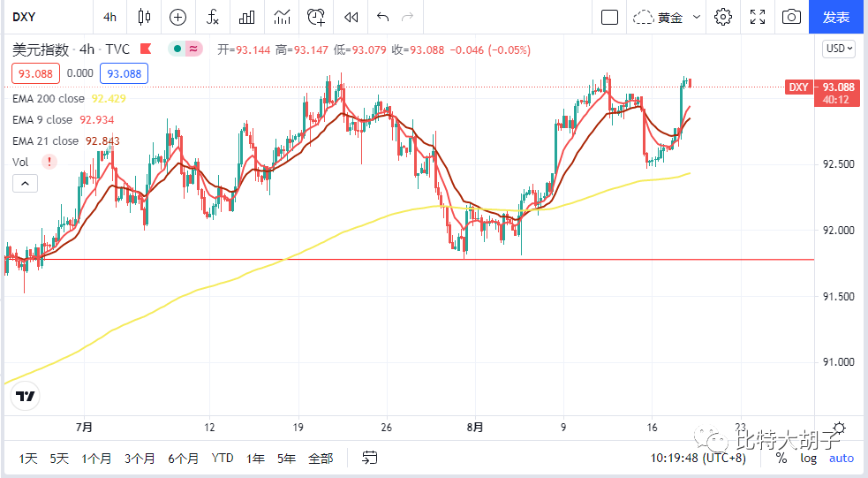Open chart settings gear icon
868x478 pixels.
(x=722, y=17)
